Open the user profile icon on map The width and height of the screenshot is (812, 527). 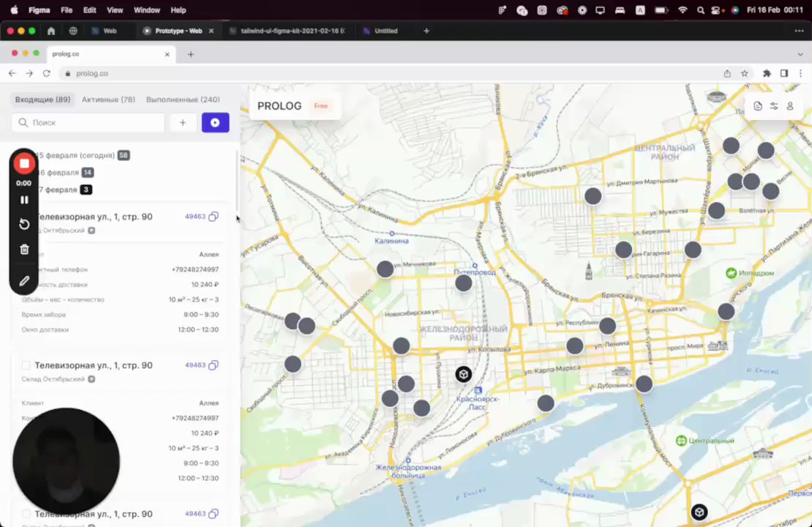coord(790,106)
